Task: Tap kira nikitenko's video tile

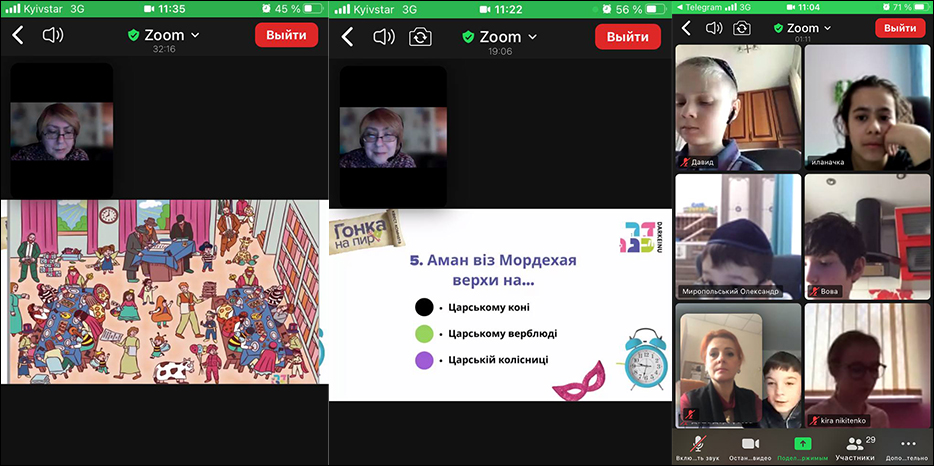Action: point(866,366)
